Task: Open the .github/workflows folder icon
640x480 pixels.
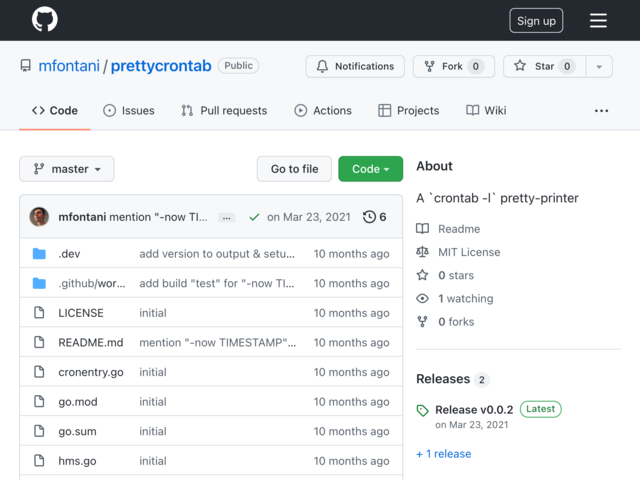Action: tap(39, 283)
